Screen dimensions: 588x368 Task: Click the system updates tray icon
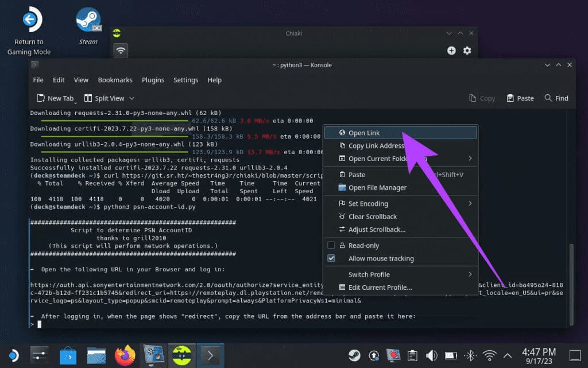pyautogui.click(x=374, y=355)
